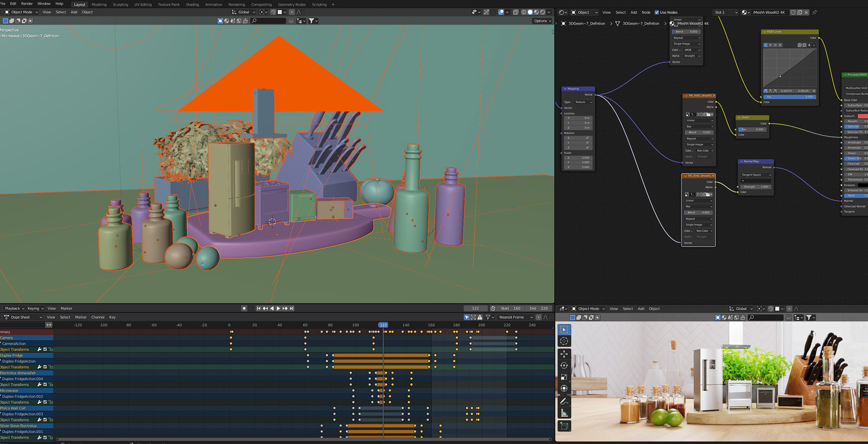
Task: Jump to next keyframe
Action: pyautogui.click(x=285, y=308)
